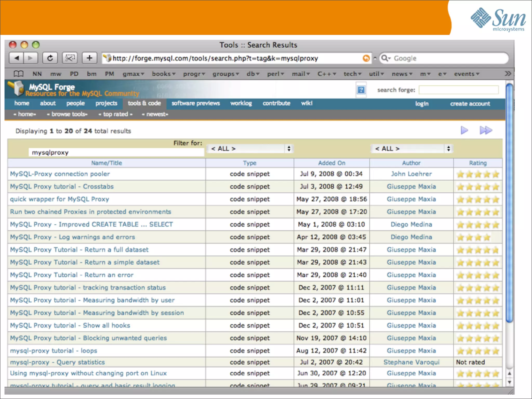This screenshot has height=399, width=532.
Task: Open the books bookmarks folder
Action: 164,74
